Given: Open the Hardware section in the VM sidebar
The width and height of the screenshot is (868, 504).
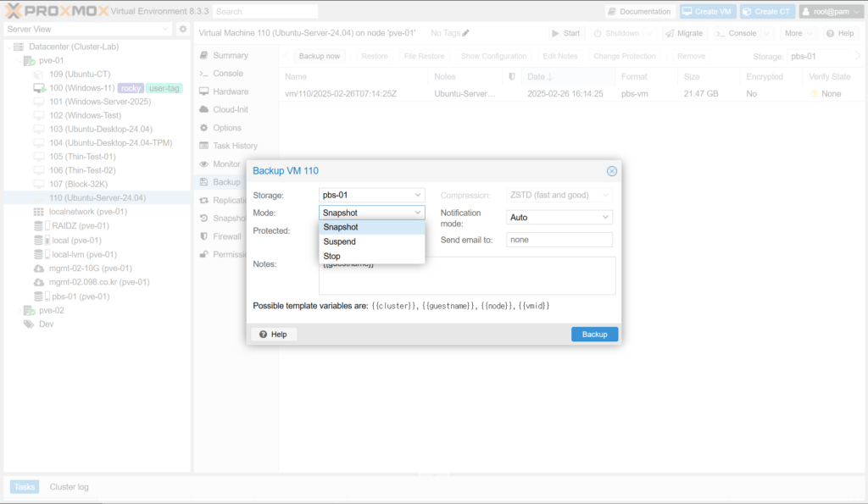Looking at the screenshot, I should point(230,91).
